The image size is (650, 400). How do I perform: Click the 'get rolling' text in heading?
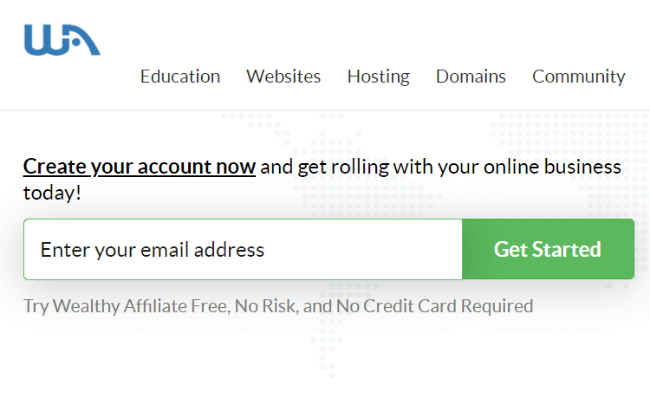click(343, 167)
